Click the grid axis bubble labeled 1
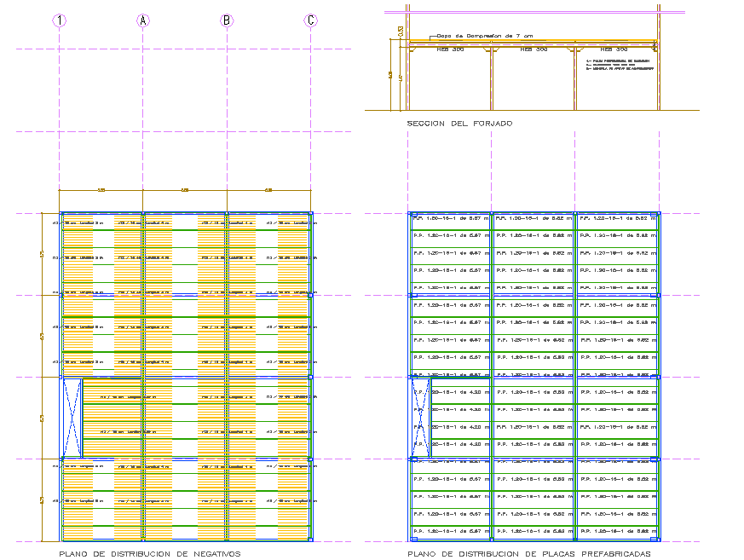 click(59, 20)
